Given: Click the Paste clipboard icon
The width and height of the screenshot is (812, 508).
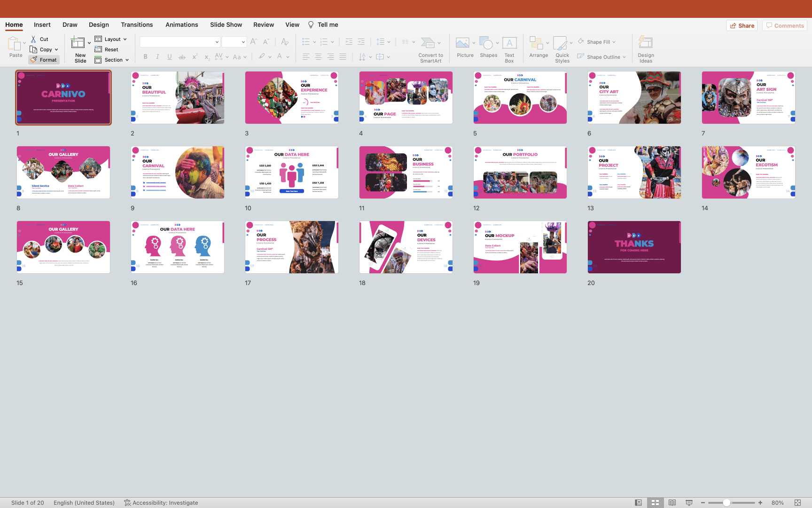Looking at the screenshot, I should (14, 44).
